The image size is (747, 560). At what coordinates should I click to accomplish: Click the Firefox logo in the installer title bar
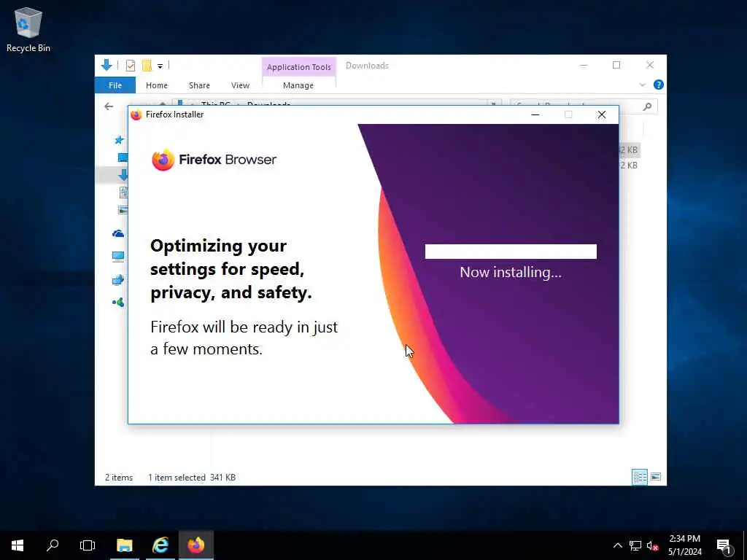tap(136, 114)
